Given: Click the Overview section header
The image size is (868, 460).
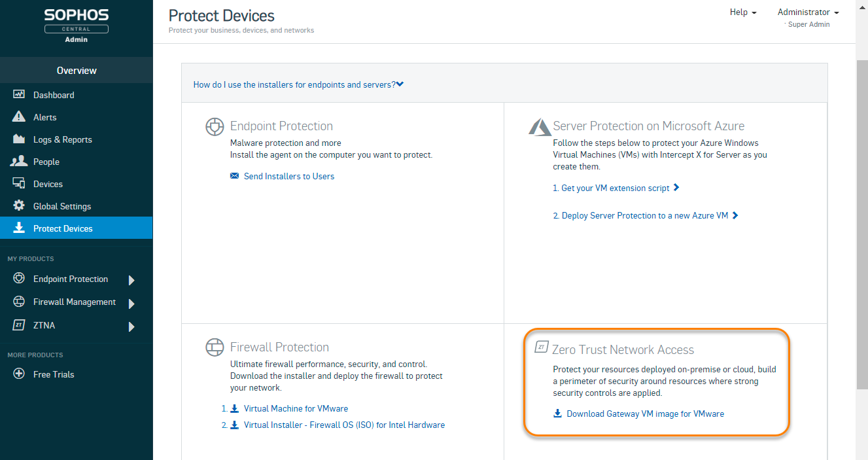Looking at the screenshot, I should click(x=77, y=70).
